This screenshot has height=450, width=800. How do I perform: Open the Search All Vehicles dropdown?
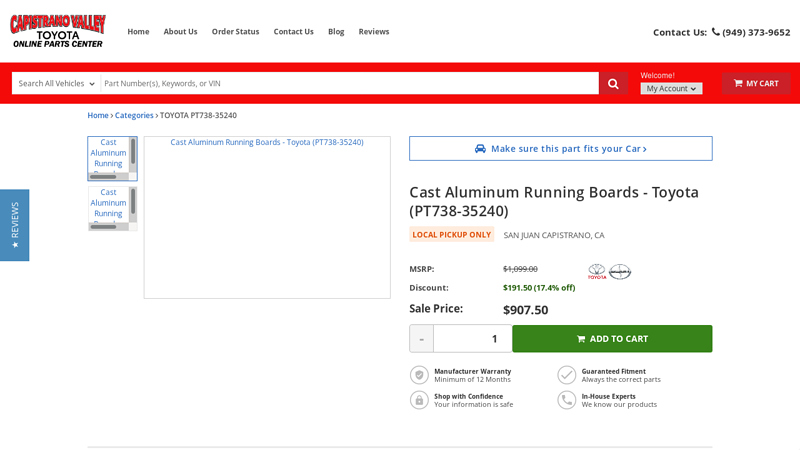tap(56, 83)
